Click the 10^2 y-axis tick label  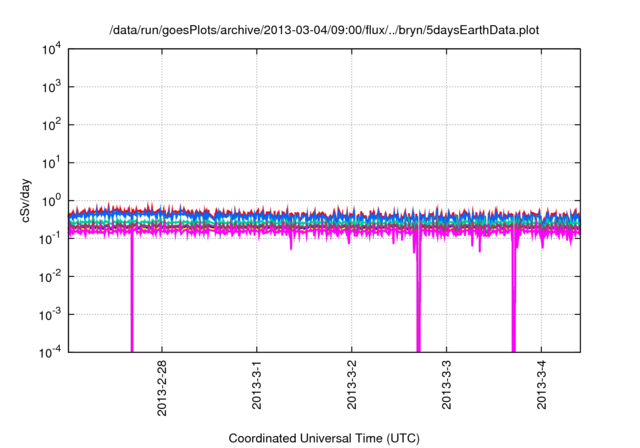click(52, 125)
